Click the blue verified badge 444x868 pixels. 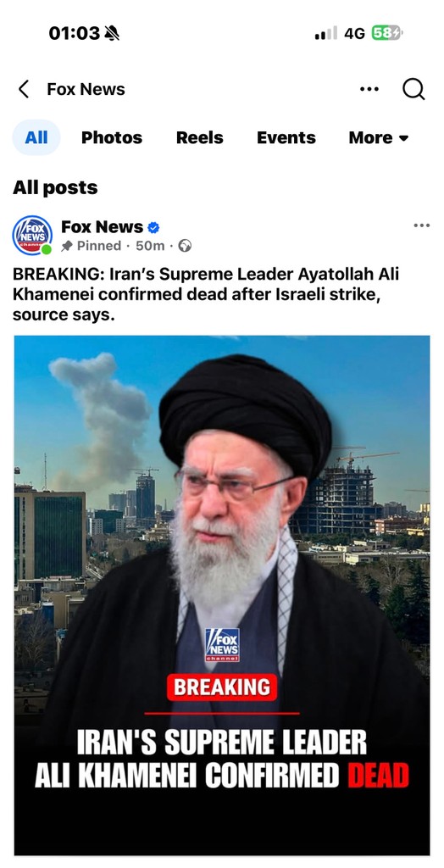154,227
